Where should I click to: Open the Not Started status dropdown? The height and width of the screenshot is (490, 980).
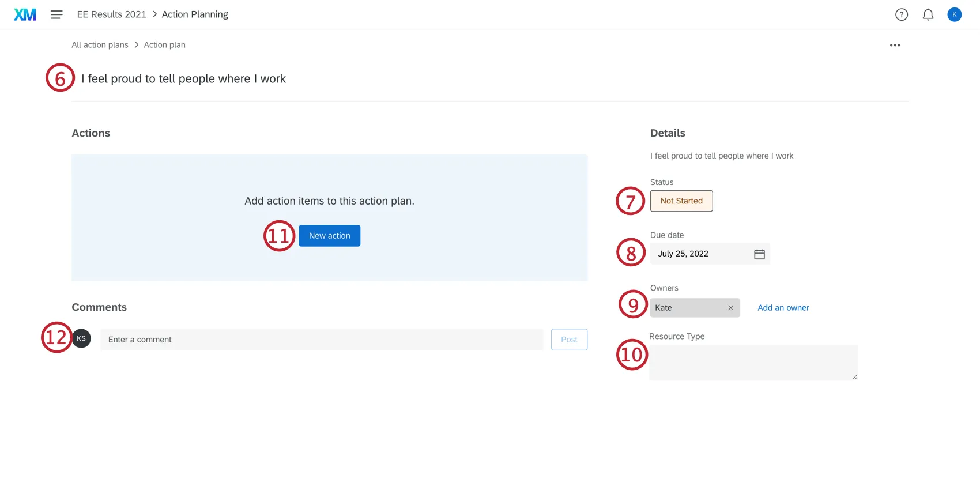click(x=681, y=201)
